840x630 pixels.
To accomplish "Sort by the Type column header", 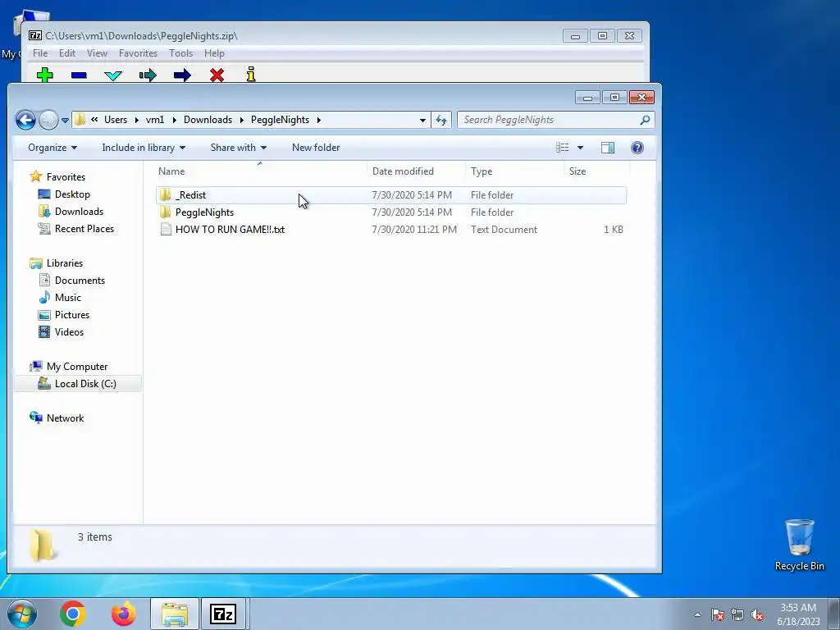I will tap(514, 171).
